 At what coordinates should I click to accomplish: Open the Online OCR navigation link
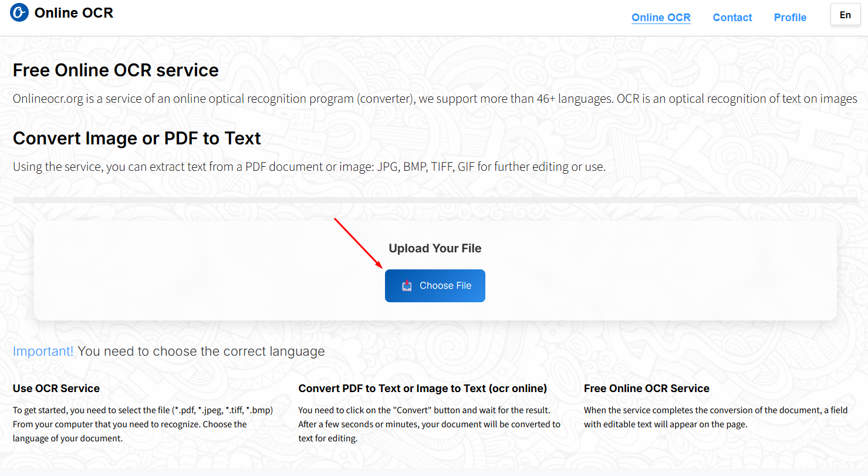click(x=661, y=18)
